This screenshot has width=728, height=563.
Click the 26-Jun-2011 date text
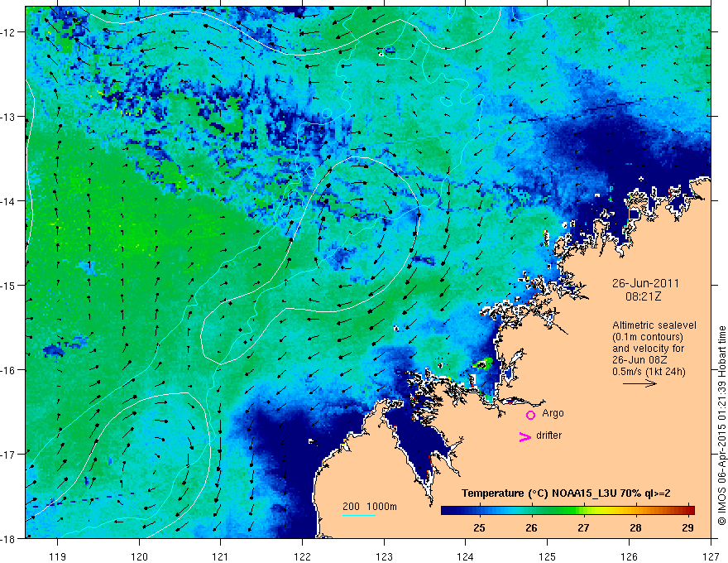tap(645, 283)
